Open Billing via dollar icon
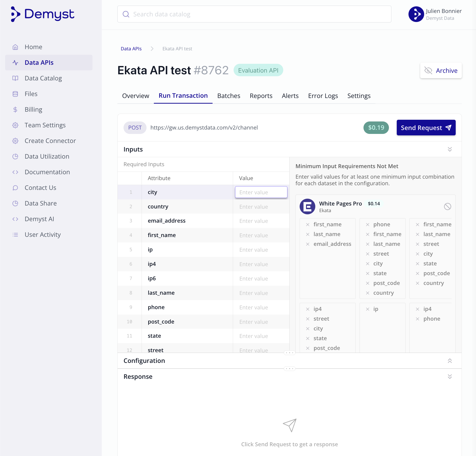This screenshot has width=476, height=456. click(15, 109)
